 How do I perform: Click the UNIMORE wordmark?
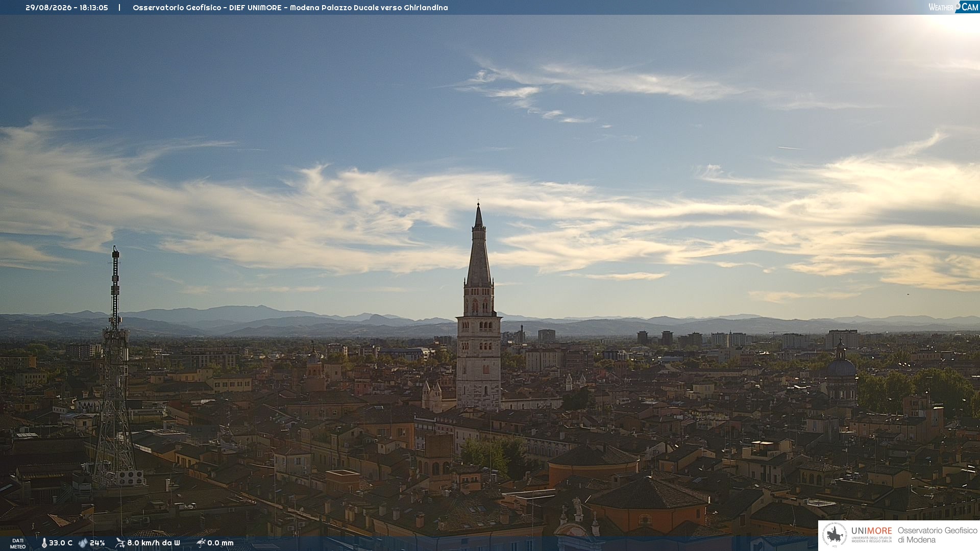pyautogui.click(x=872, y=531)
